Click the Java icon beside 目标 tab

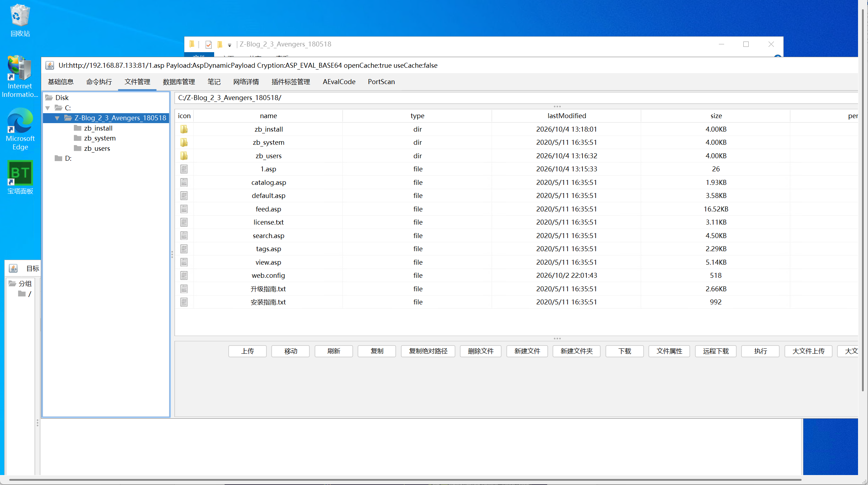click(13, 268)
